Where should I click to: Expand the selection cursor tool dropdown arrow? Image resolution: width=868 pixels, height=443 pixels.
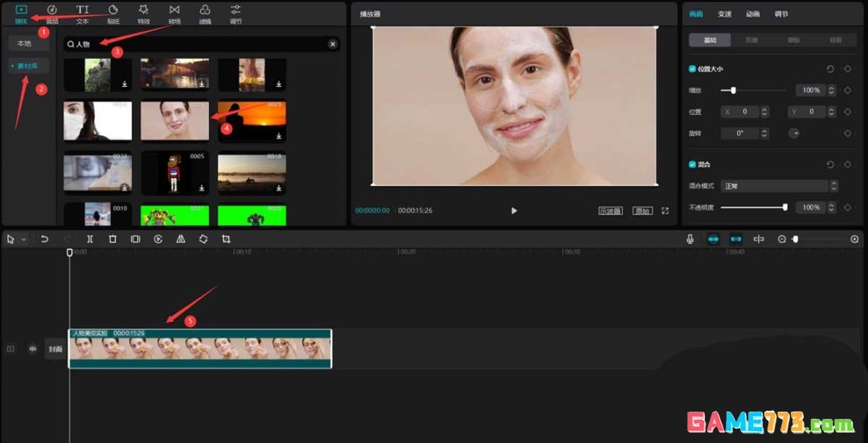[23, 240]
